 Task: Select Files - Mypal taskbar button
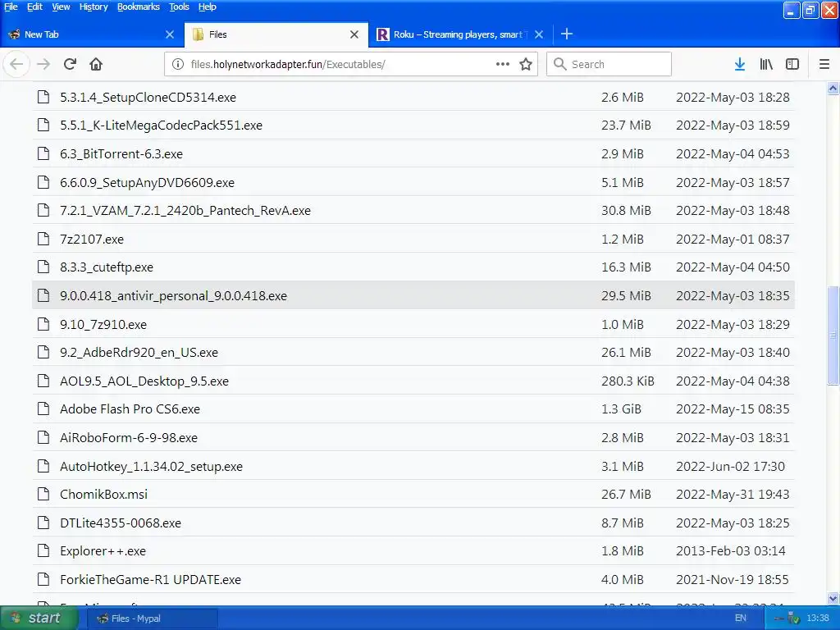click(x=152, y=619)
